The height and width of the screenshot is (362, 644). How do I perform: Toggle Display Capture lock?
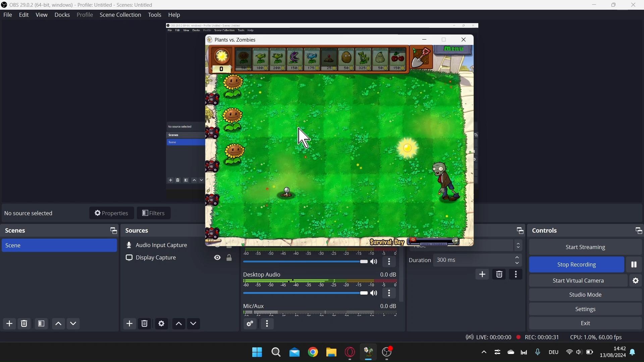tap(229, 258)
